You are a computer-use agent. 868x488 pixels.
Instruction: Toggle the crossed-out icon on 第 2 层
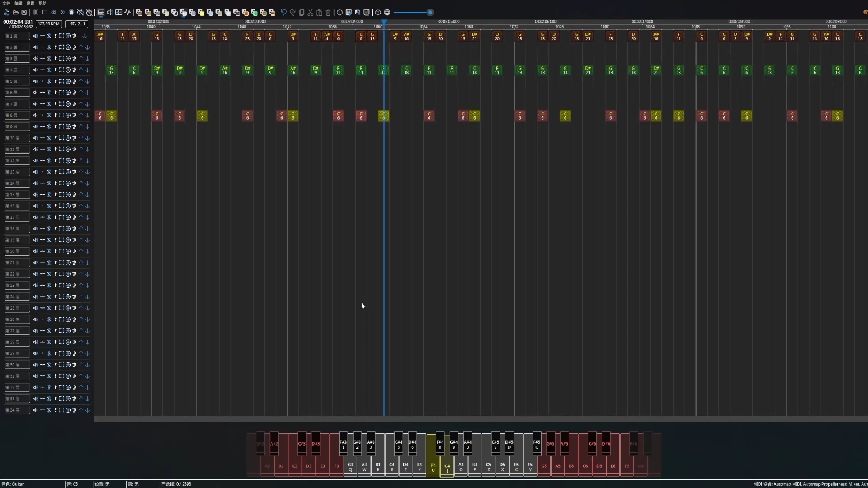click(49, 47)
